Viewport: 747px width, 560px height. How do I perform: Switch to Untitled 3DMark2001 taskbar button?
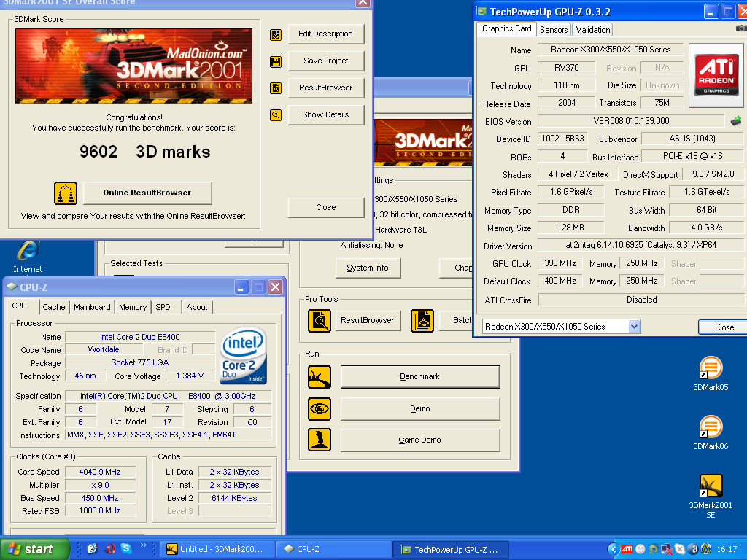(217, 549)
